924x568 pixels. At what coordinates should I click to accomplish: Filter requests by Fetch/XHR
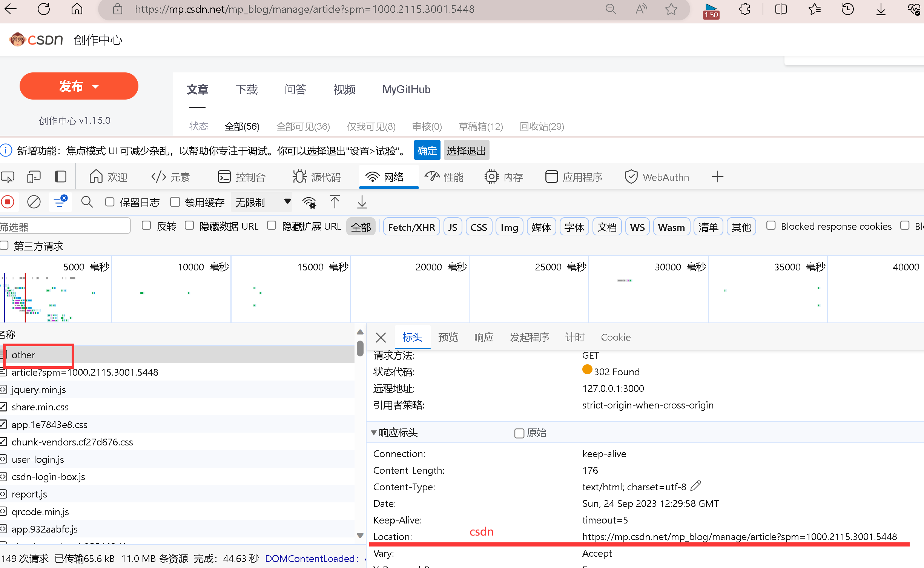coord(411,227)
